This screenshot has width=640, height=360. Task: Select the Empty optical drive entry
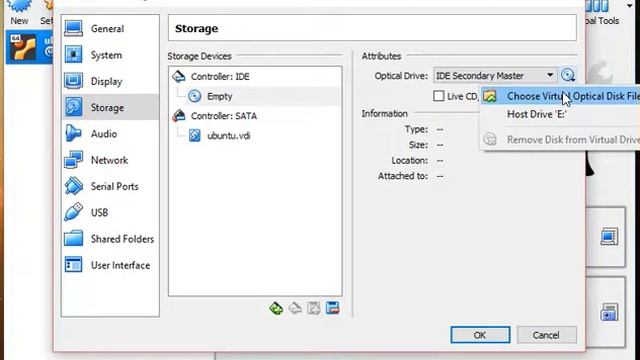coord(220,96)
